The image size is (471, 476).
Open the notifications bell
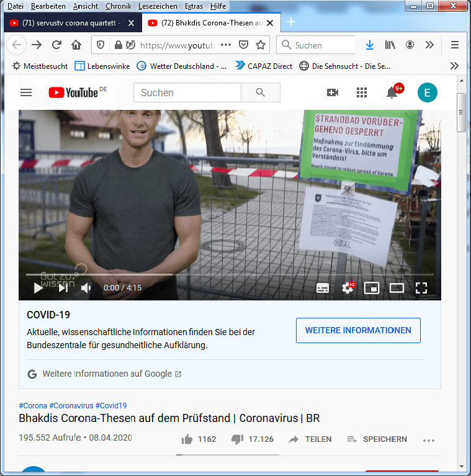click(392, 93)
